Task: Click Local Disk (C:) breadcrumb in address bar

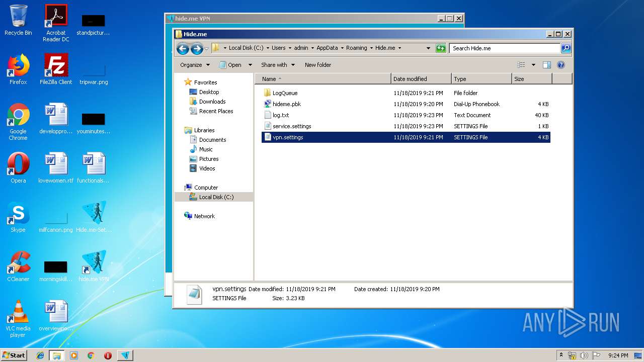Action: point(246,48)
